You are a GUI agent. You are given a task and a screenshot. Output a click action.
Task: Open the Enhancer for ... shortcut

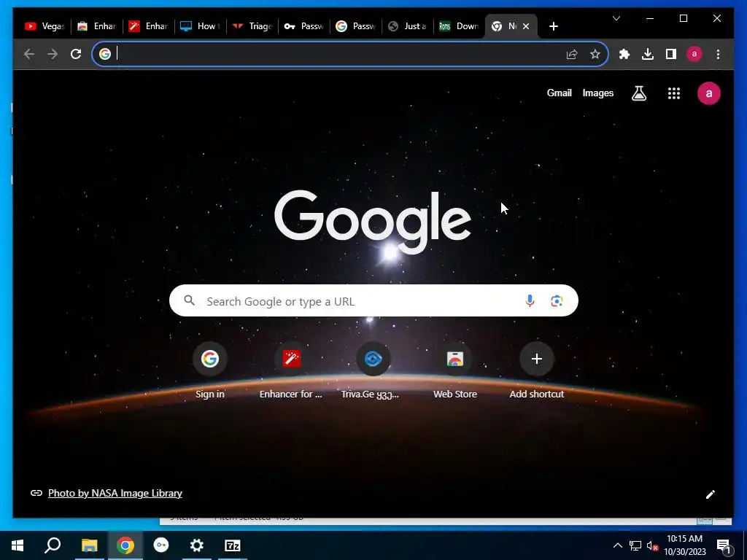pos(291,371)
